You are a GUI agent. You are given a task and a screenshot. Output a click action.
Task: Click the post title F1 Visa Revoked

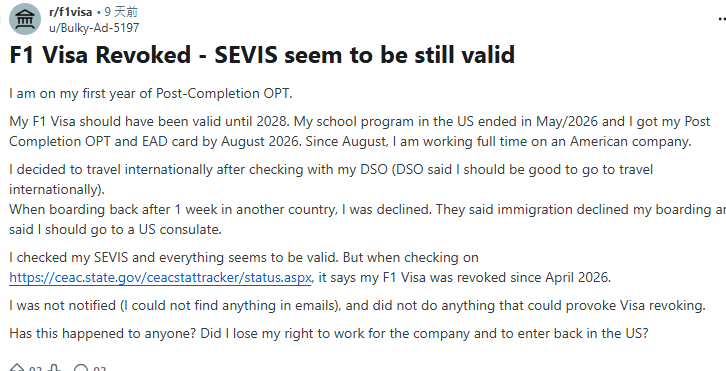coord(262,55)
